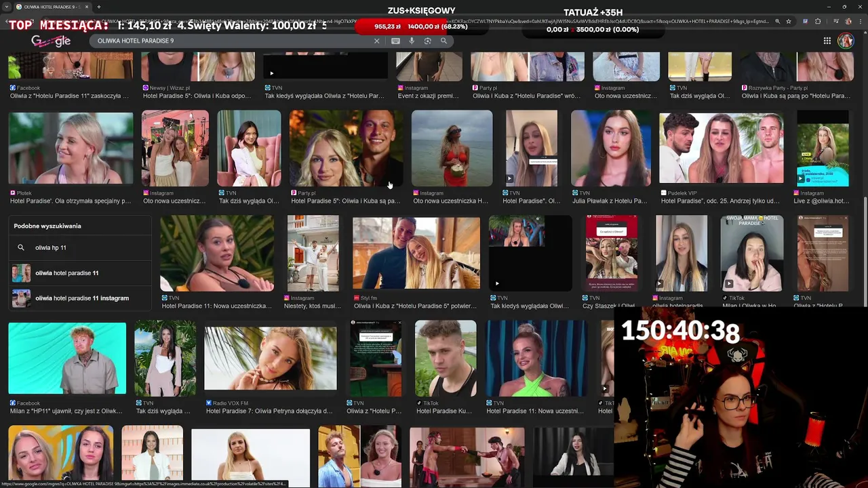Image resolution: width=868 pixels, height=488 pixels.
Task: Click the pinned extension icon left of puzzle icon
Action: (x=804, y=21)
